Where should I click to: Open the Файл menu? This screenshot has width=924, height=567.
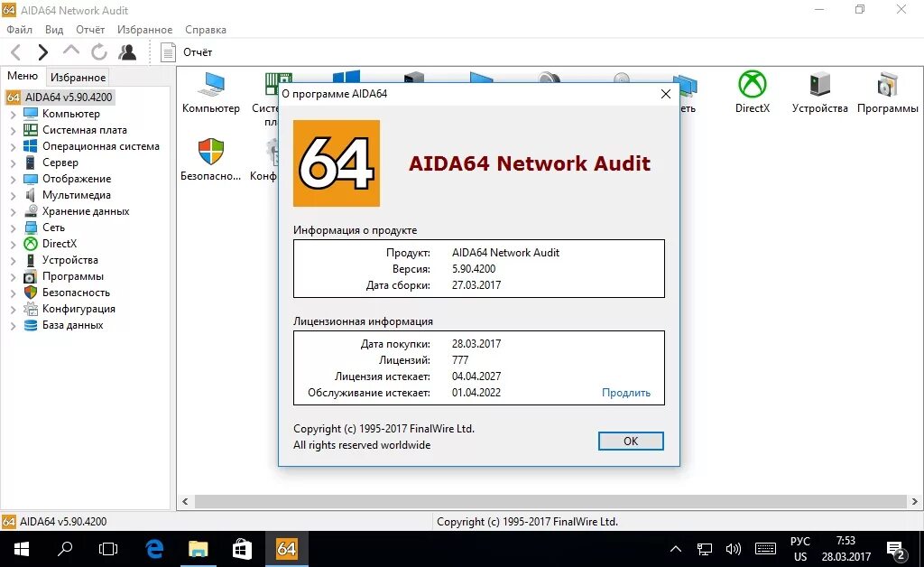[19, 30]
